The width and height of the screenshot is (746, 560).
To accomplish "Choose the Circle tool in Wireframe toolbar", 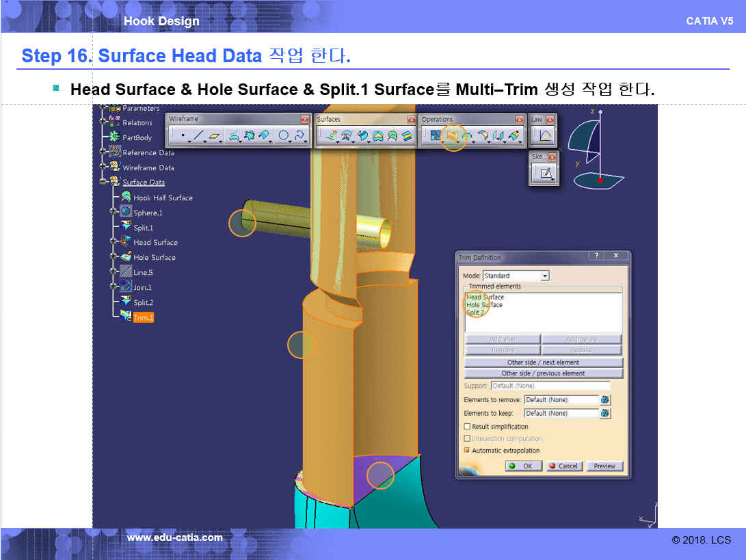I will pyautogui.click(x=283, y=136).
